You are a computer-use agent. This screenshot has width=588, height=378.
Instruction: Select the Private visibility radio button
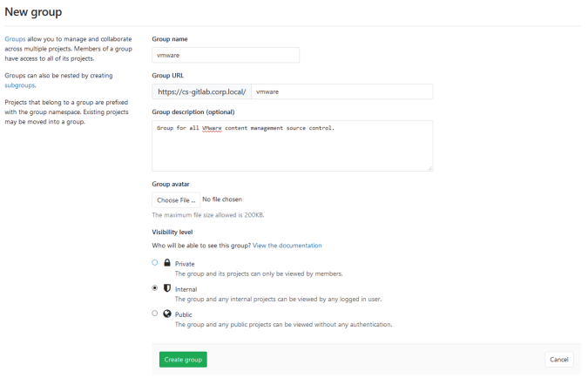coord(155,262)
